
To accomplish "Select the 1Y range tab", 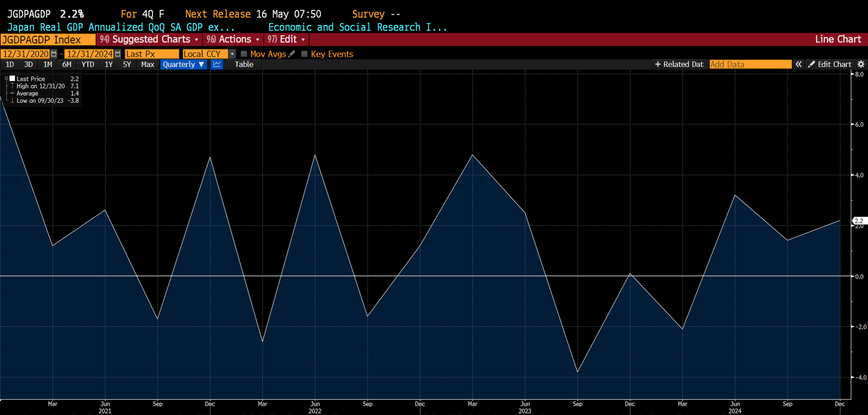I will pos(108,64).
